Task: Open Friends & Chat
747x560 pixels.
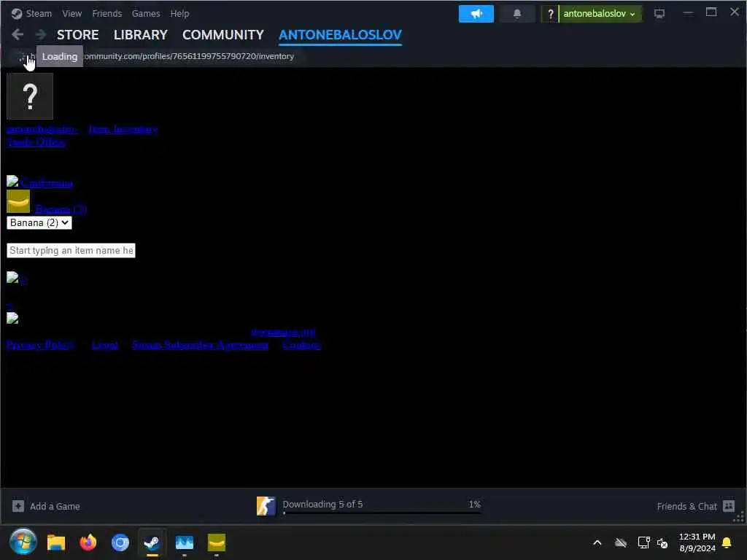Action: pos(686,506)
